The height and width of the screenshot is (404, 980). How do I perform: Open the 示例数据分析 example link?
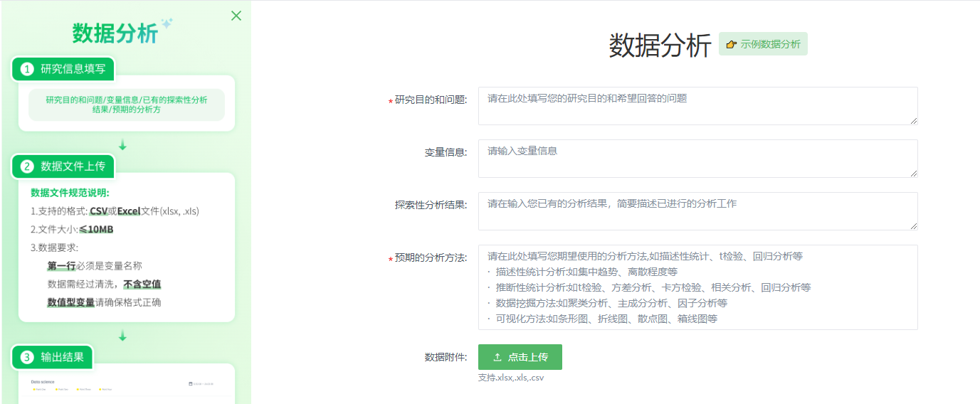point(763,44)
